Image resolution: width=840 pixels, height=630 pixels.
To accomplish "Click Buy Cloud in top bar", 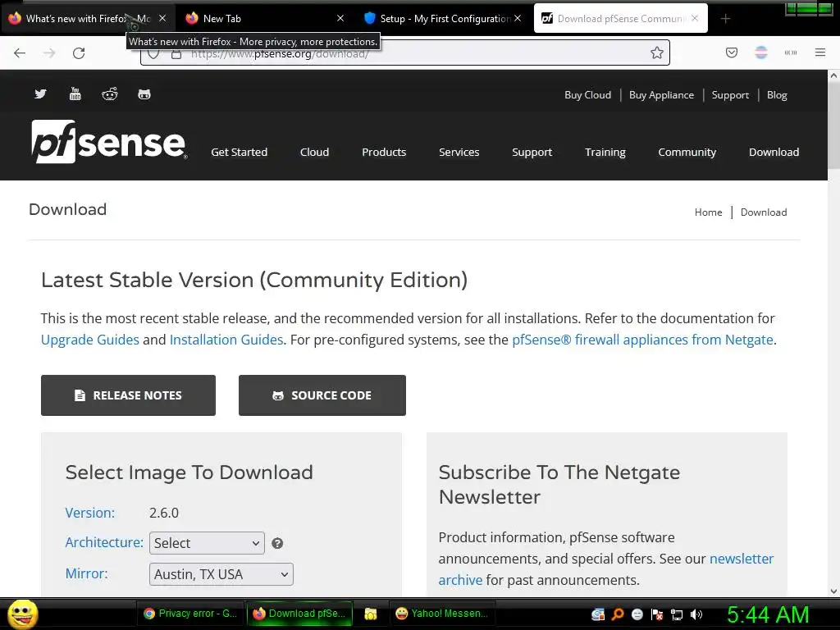I will (587, 95).
